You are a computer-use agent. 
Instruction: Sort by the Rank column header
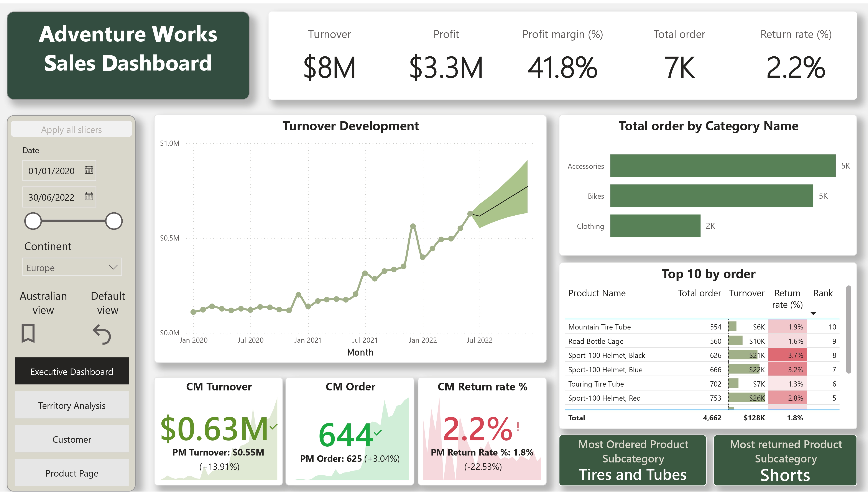click(823, 293)
